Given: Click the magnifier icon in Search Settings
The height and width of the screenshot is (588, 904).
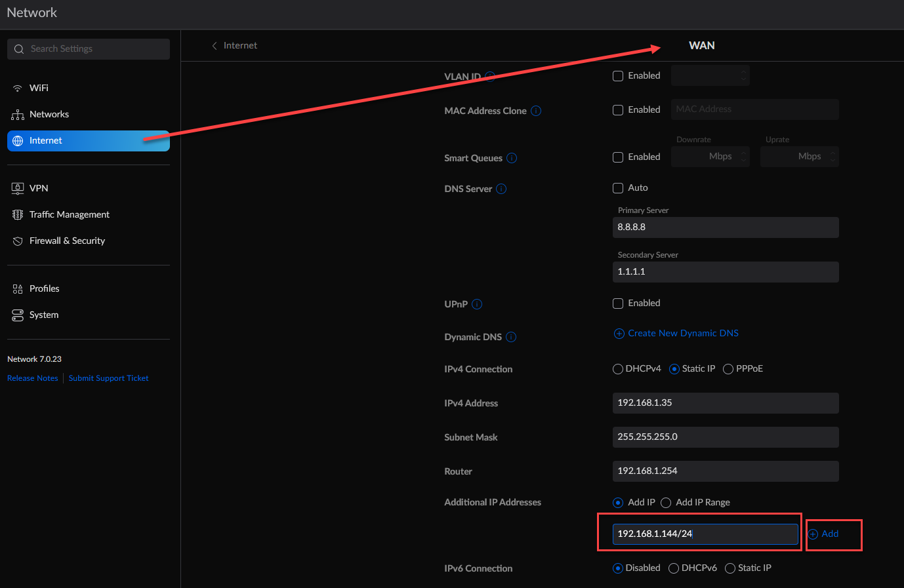Looking at the screenshot, I should [19, 49].
